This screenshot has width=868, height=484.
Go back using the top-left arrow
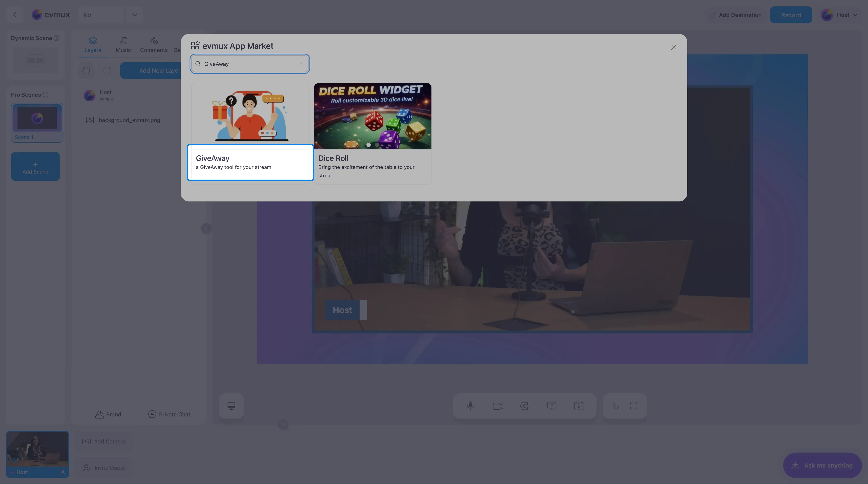[x=15, y=15]
